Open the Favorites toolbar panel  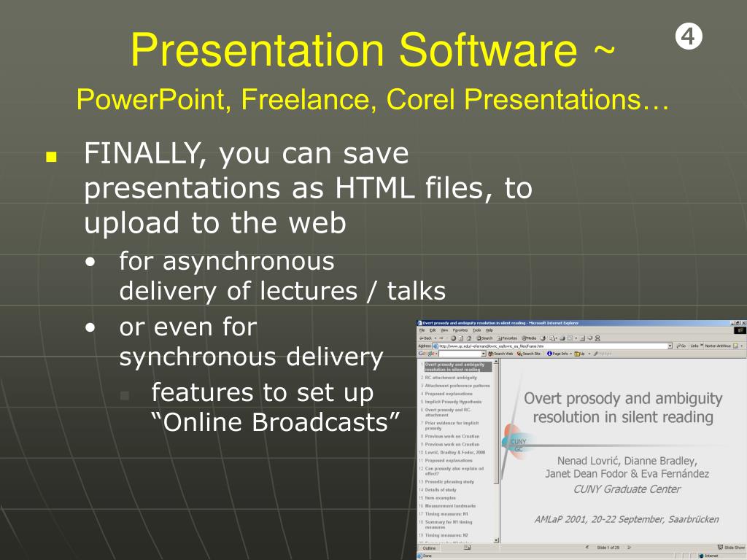click(507, 338)
